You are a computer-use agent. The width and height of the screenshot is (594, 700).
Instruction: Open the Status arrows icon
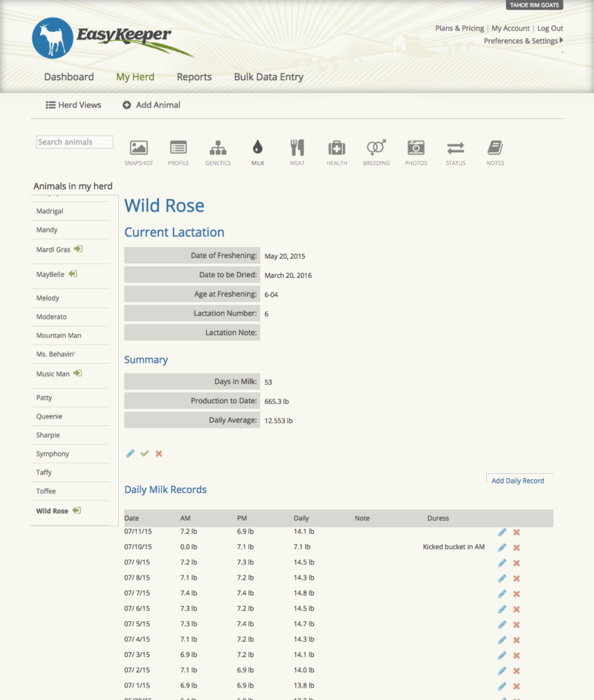point(455,146)
